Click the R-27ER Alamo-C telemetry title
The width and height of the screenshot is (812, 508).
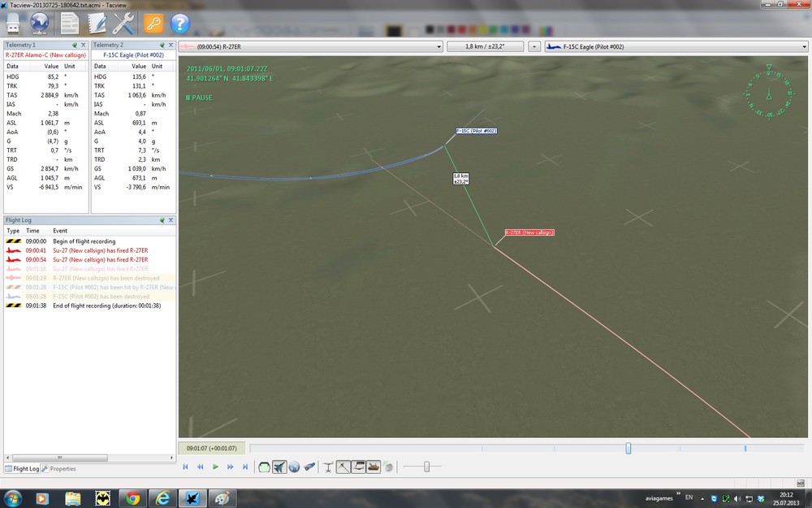(45, 55)
